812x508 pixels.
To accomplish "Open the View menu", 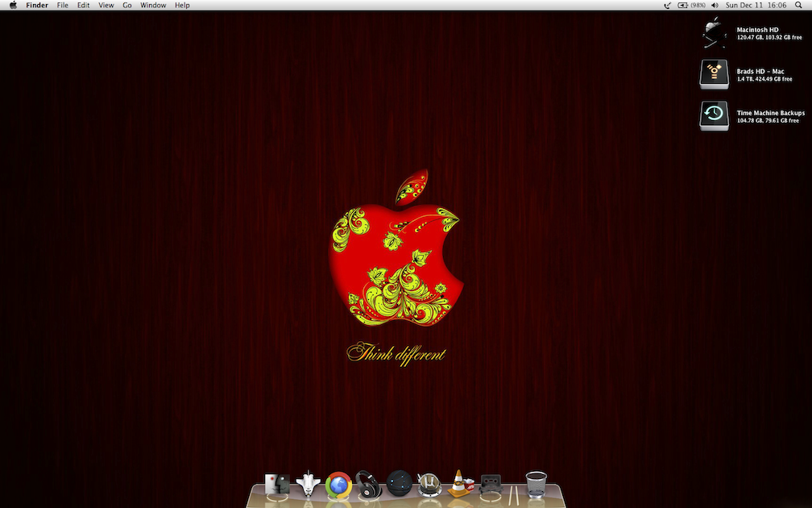I will coord(106,5).
